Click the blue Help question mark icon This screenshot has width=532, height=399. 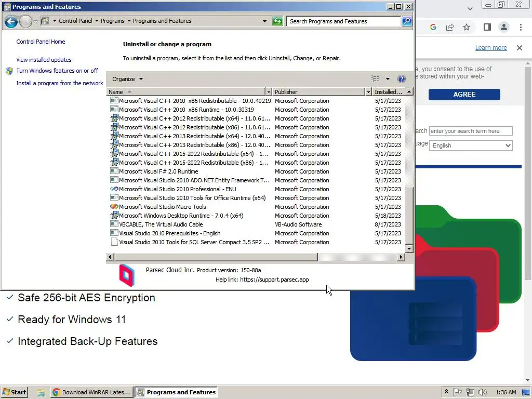[x=402, y=79]
